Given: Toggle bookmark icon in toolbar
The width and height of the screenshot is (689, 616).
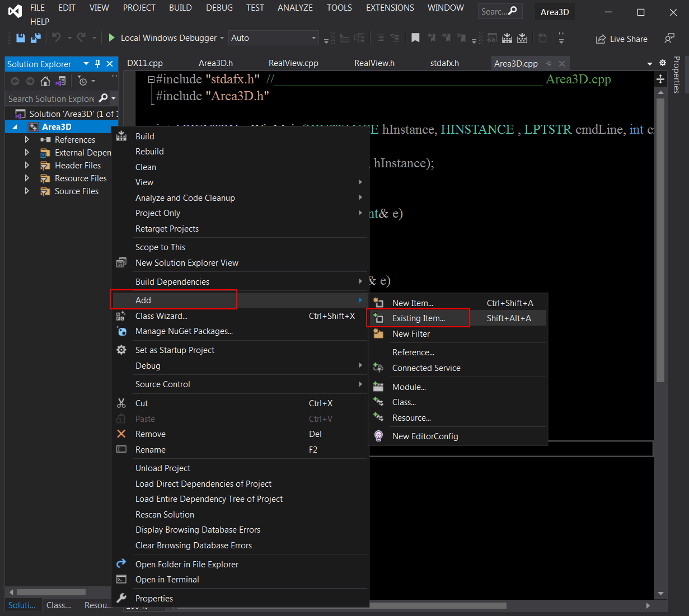Looking at the screenshot, I should [x=415, y=38].
